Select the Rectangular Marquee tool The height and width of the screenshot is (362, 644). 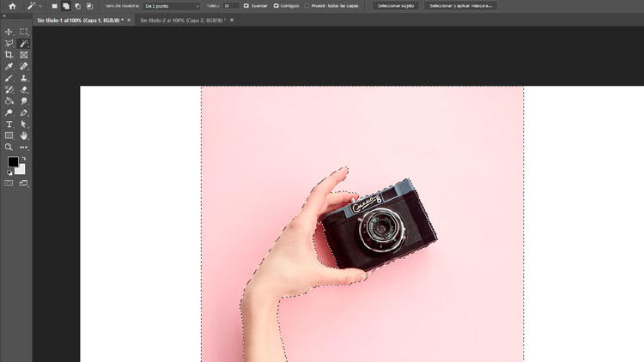tap(24, 32)
